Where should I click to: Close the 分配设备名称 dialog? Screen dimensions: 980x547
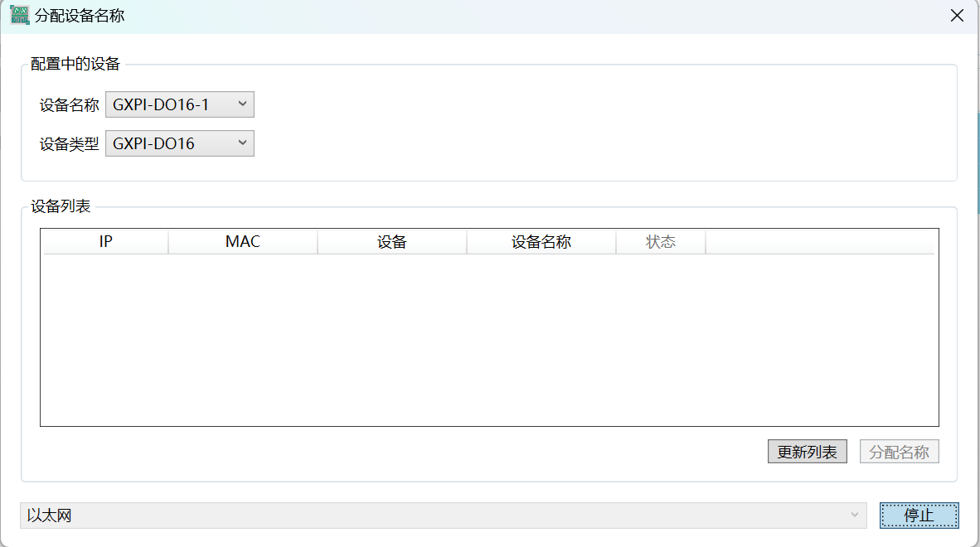[957, 16]
